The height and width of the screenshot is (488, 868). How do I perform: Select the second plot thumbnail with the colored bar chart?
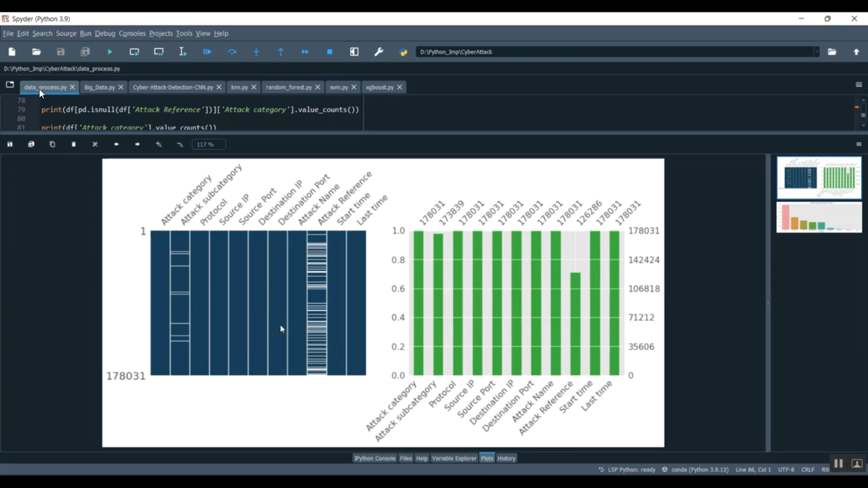point(819,217)
